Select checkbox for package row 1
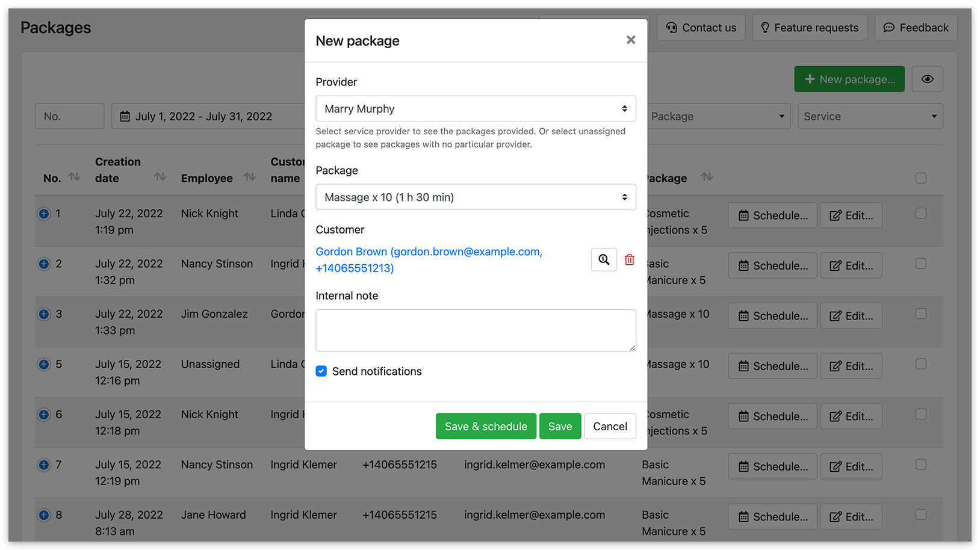The width and height of the screenshot is (980, 550). (921, 214)
